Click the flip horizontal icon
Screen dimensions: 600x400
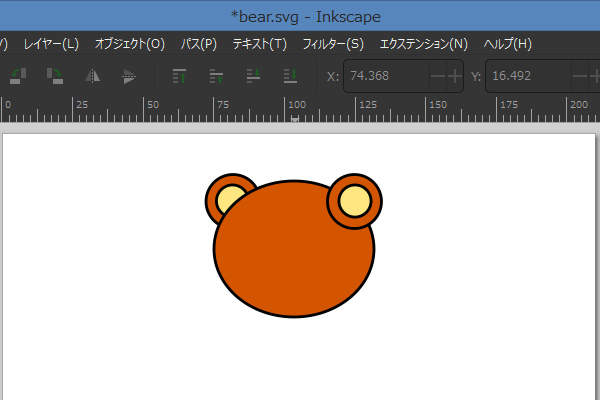(x=92, y=76)
